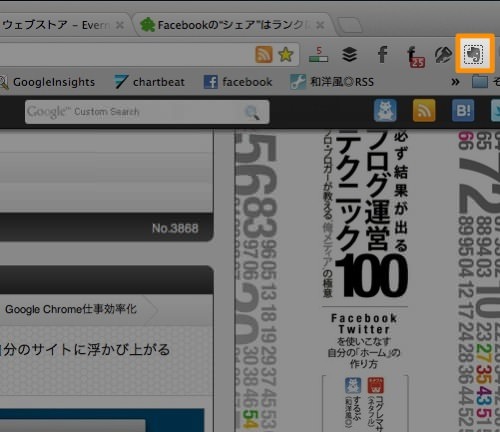Open the extension showing counter 5

tap(318, 55)
